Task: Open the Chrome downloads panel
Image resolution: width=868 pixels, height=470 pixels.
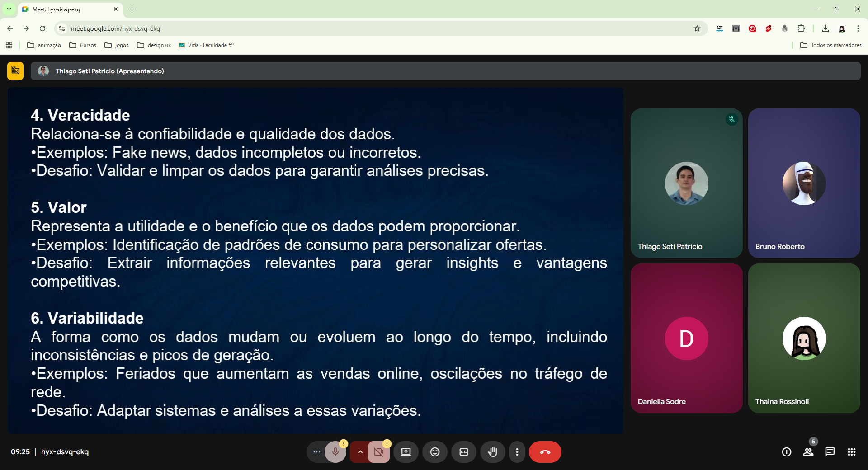Action: pyautogui.click(x=826, y=28)
